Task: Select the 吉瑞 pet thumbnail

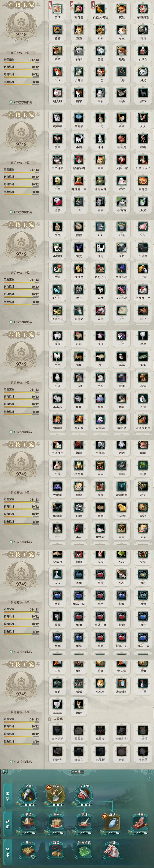Action: click(58, 9)
